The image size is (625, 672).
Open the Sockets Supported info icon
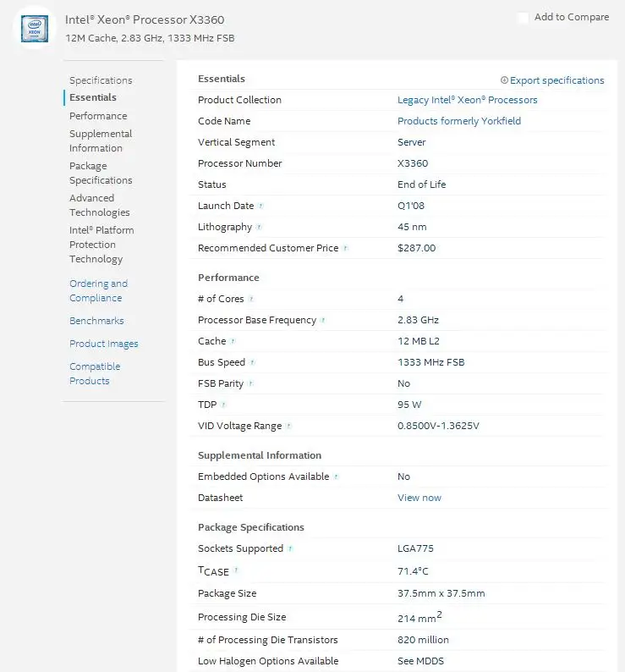pyautogui.click(x=290, y=548)
